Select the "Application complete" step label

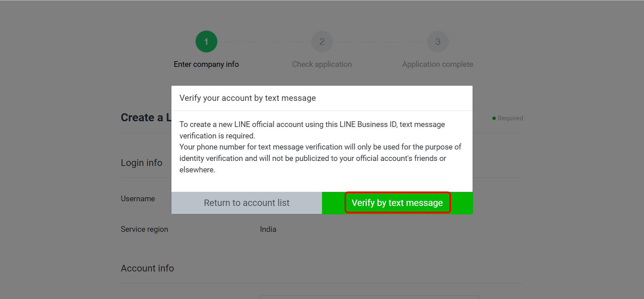pyautogui.click(x=438, y=64)
